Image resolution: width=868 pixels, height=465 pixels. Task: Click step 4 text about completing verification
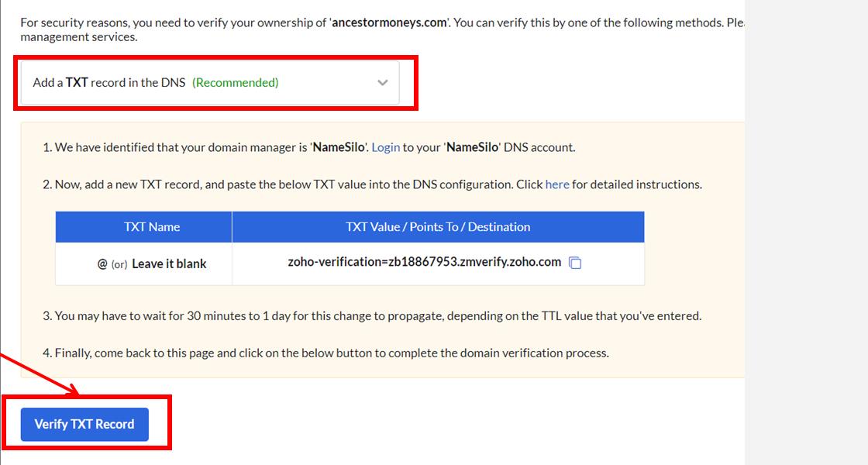click(331, 353)
